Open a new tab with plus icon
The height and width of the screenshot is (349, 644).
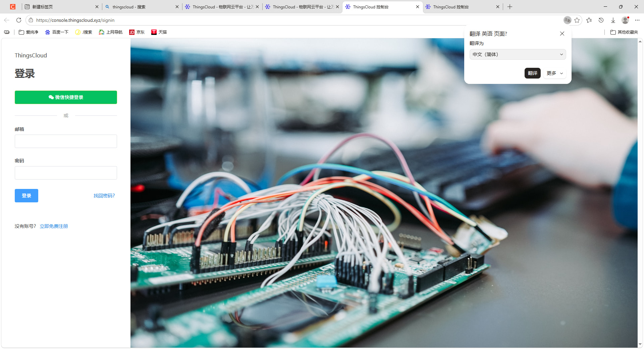510,7
